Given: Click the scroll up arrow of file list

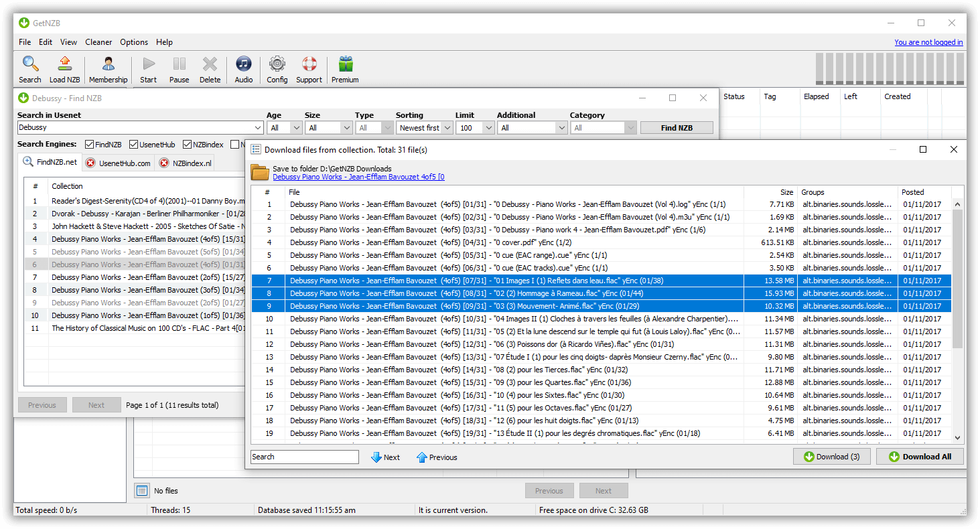Looking at the screenshot, I should [x=957, y=204].
